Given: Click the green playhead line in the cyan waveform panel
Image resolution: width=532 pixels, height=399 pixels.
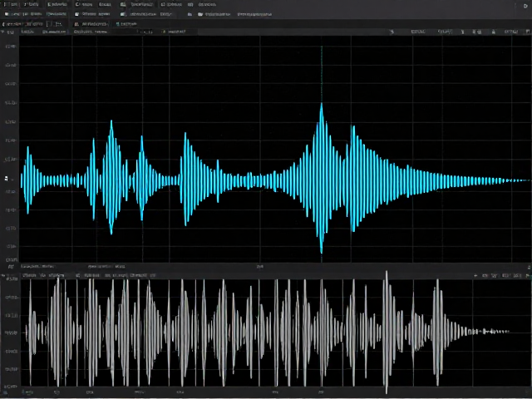Looking at the screenshot, I should [322, 75].
